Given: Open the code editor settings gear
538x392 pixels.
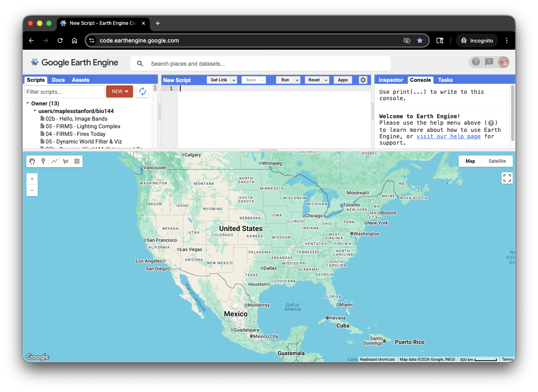Looking at the screenshot, I should pos(363,80).
